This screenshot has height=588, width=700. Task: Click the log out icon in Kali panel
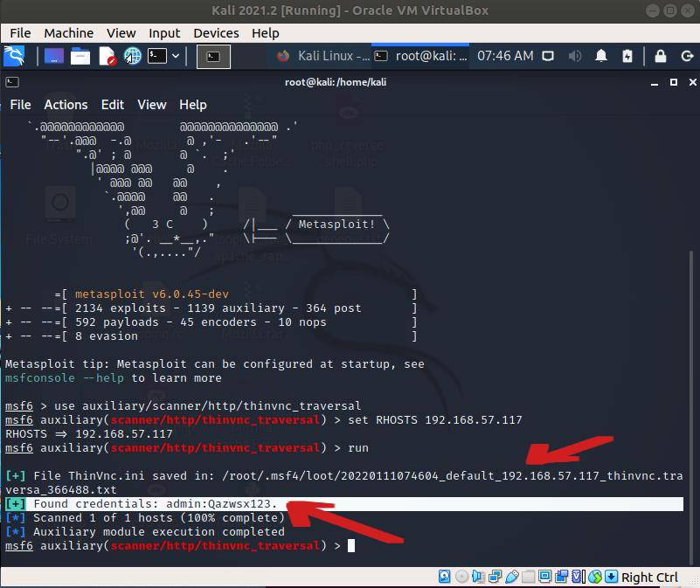click(687, 56)
